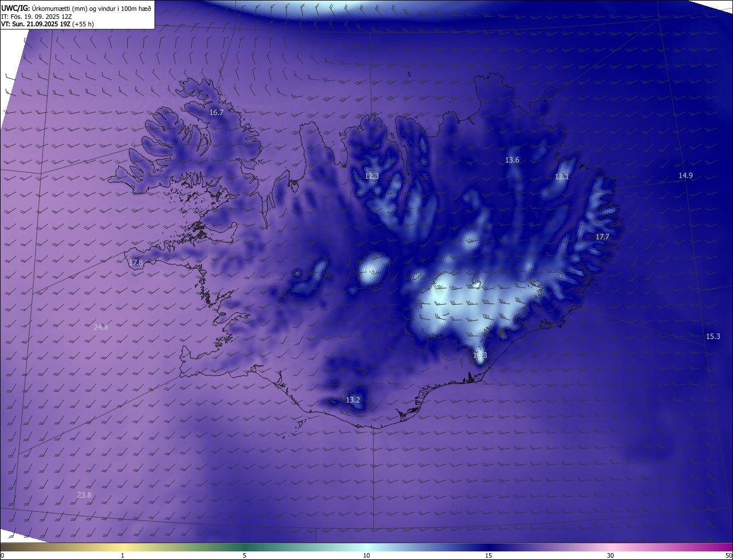The image size is (733, 560).
Task: Click the 0 mark on the color scale
Action: click(2, 555)
